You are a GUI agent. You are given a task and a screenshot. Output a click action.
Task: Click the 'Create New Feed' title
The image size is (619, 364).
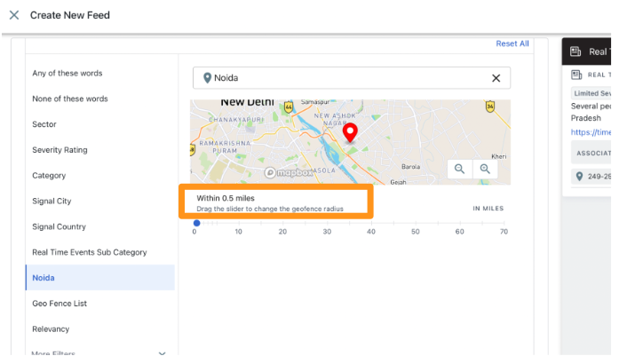coord(70,15)
